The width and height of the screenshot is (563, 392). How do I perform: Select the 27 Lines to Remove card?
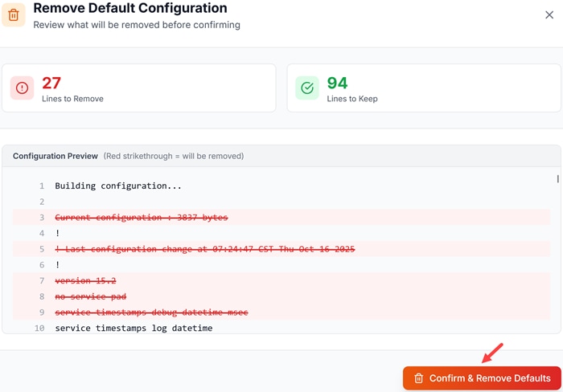[x=138, y=88]
